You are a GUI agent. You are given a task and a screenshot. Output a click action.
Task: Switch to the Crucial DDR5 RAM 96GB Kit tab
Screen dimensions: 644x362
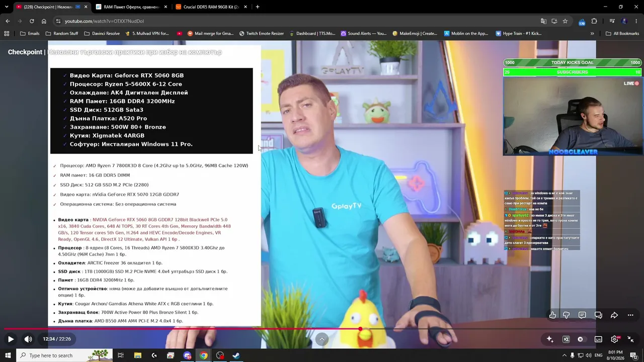click(211, 7)
